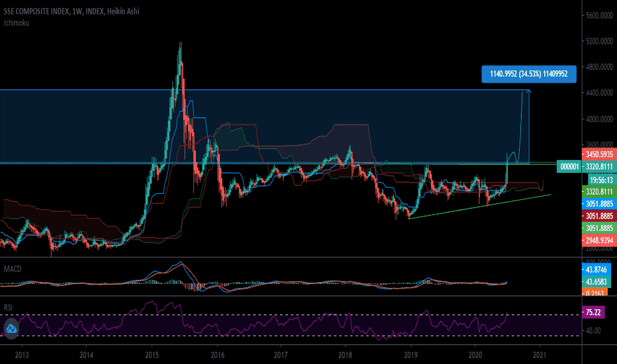The image size is (617, 364).
Task: Click the red 3450.5935 price label
Action: pos(599,155)
